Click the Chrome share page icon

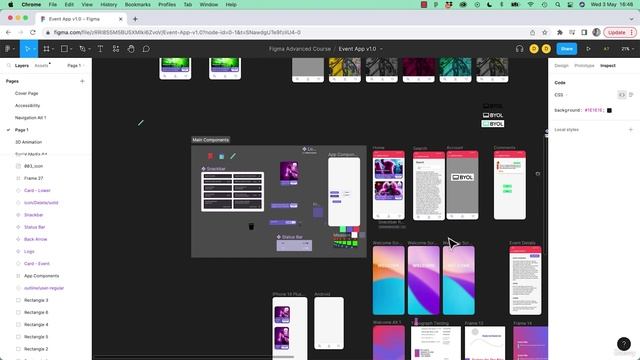point(532,32)
